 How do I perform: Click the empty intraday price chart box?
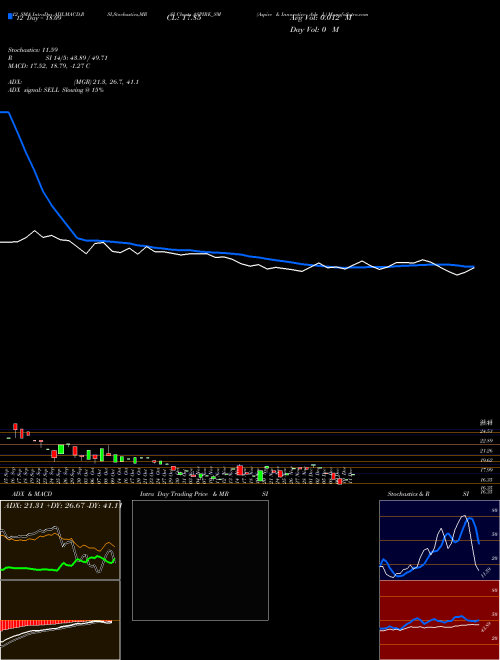pyautogui.click(x=200, y=560)
